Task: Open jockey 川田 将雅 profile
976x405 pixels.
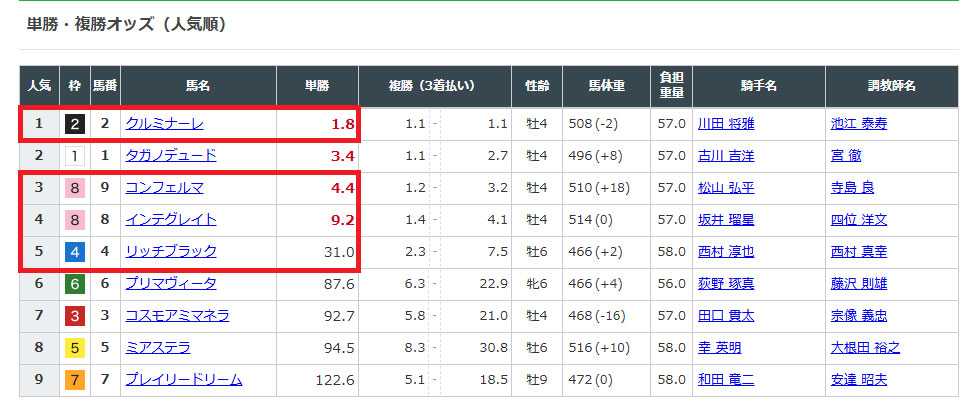Action: (x=727, y=124)
